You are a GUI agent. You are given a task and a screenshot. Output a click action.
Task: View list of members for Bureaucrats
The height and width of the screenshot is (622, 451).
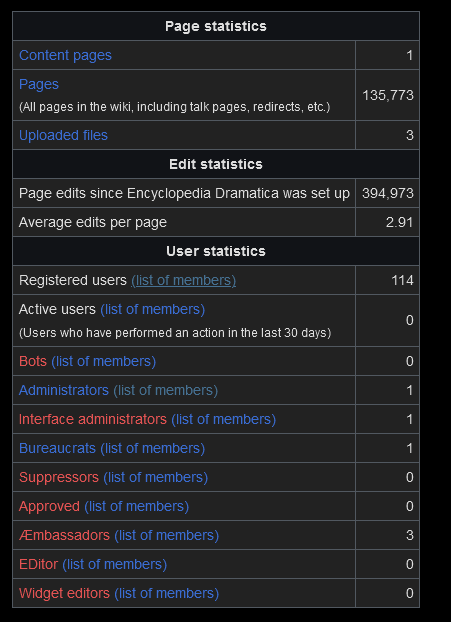pos(153,448)
